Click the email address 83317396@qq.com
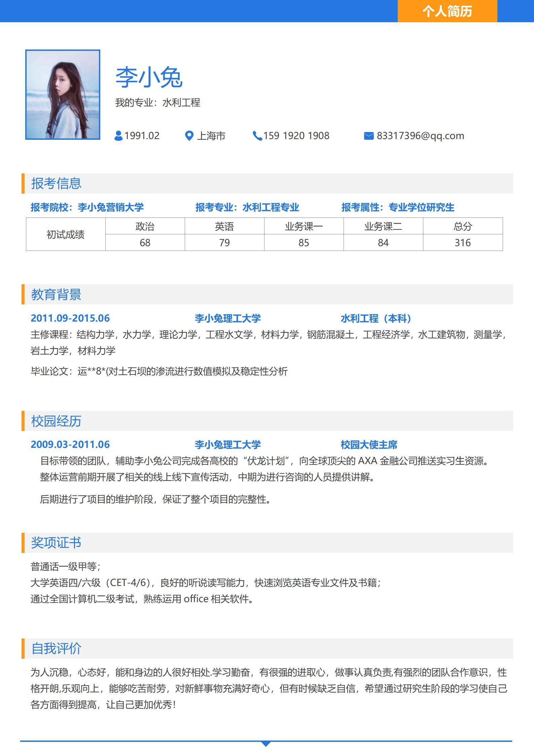This screenshot has width=534, height=756. 420,136
